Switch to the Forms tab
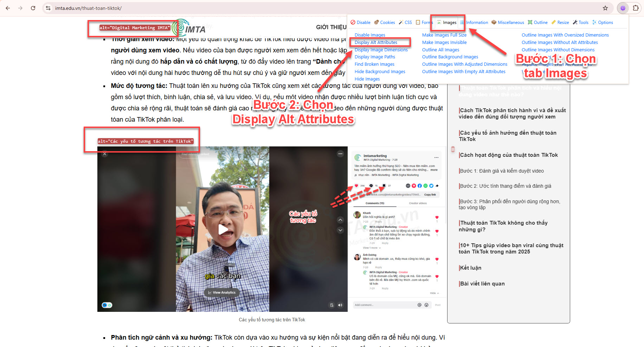This screenshot has width=644, height=347. 424,23
